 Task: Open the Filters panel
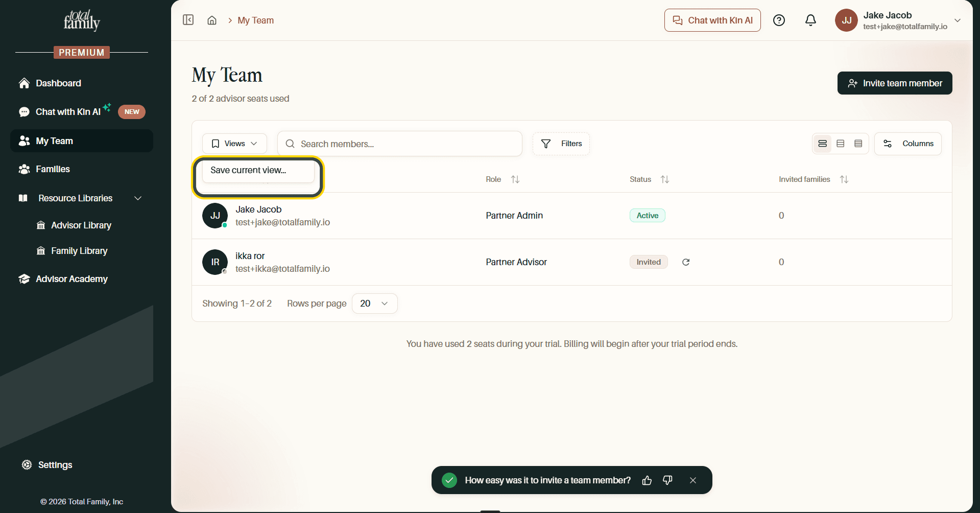561,144
